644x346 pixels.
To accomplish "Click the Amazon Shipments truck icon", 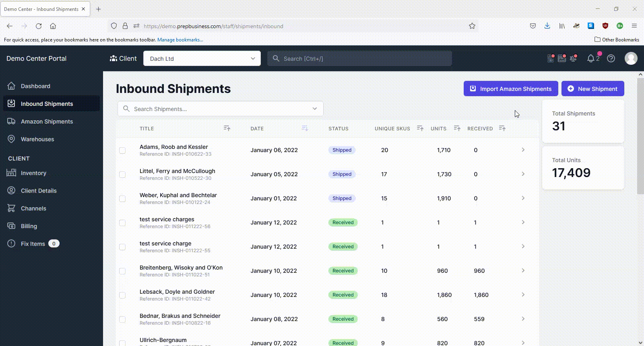I will 11,121.
